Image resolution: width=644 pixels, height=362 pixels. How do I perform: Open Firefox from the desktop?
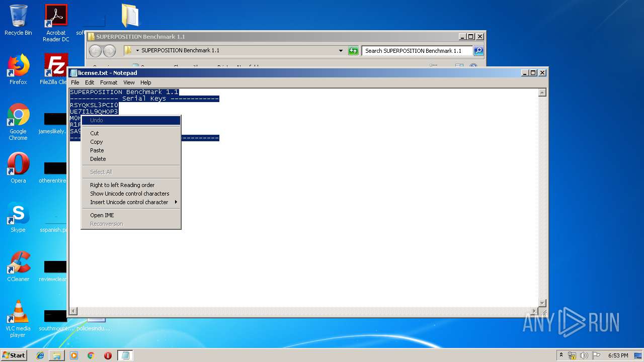[18, 69]
